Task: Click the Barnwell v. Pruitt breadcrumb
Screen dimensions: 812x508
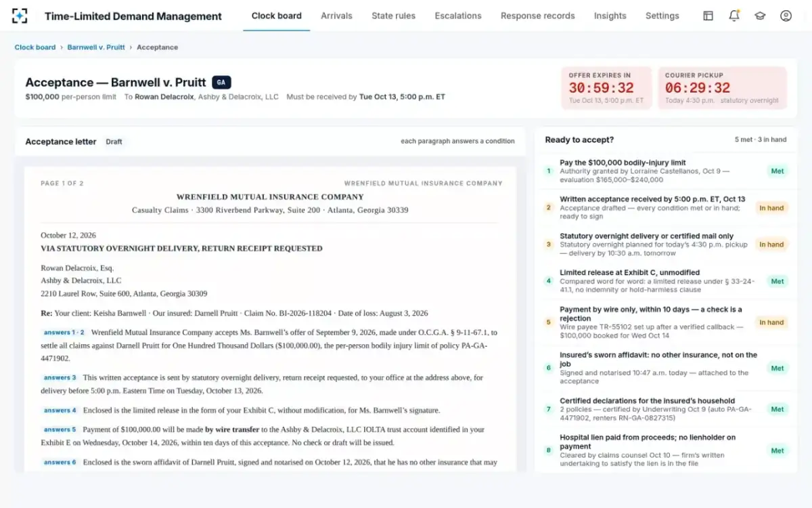Action: pyautogui.click(x=96, y=47)
